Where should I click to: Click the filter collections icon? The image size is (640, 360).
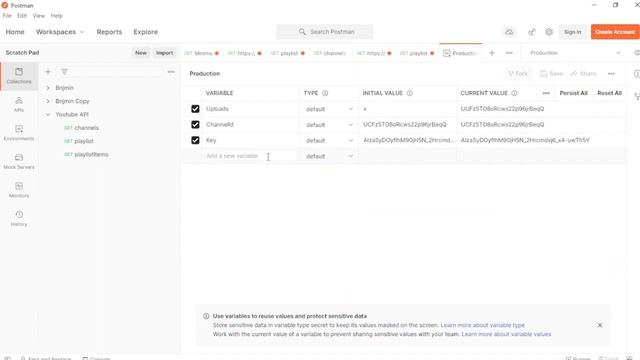(x=64, y=72)
